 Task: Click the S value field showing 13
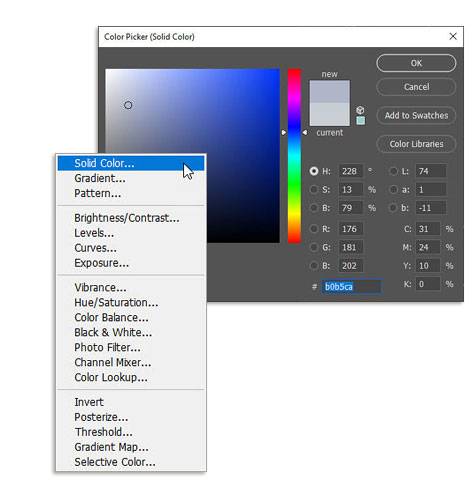pos(351,190)
